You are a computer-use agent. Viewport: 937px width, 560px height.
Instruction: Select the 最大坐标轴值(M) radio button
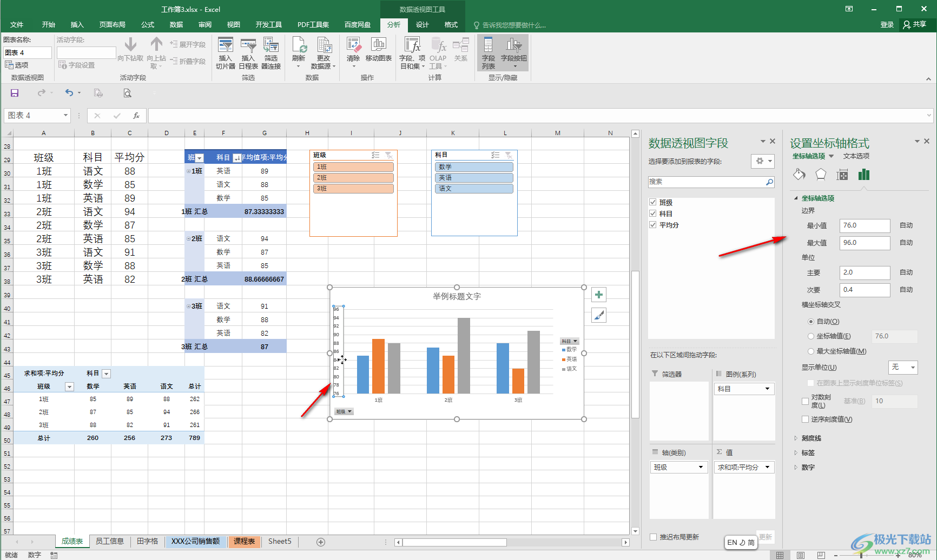coord(811,351)
